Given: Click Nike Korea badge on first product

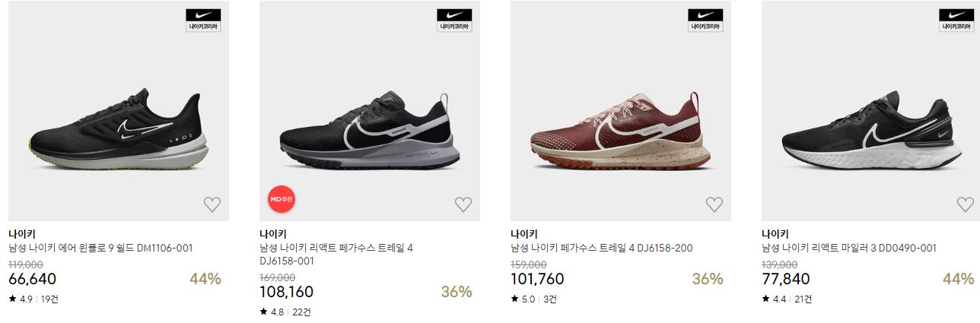Looking at the screenshot, I should pos(203,20).
